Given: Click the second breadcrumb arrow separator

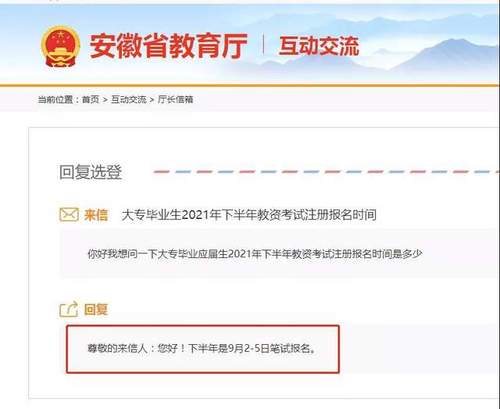Looking at the screenshot, I should [x=152, y=100].
